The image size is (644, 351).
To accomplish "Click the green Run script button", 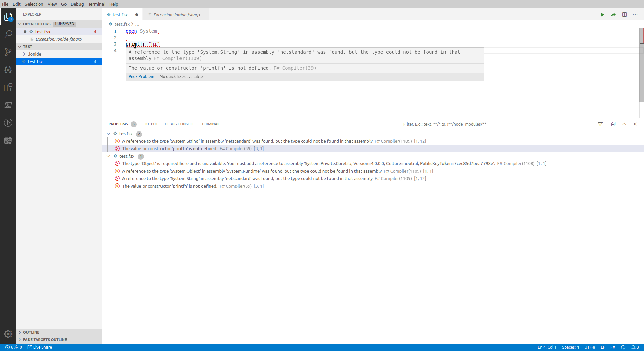I will (x=602, y=15).
